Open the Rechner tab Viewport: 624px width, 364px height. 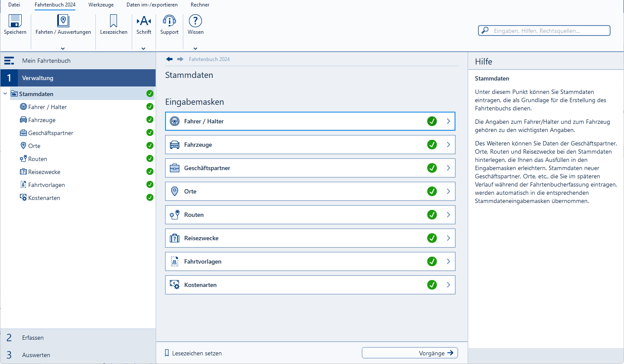[200, 5]
